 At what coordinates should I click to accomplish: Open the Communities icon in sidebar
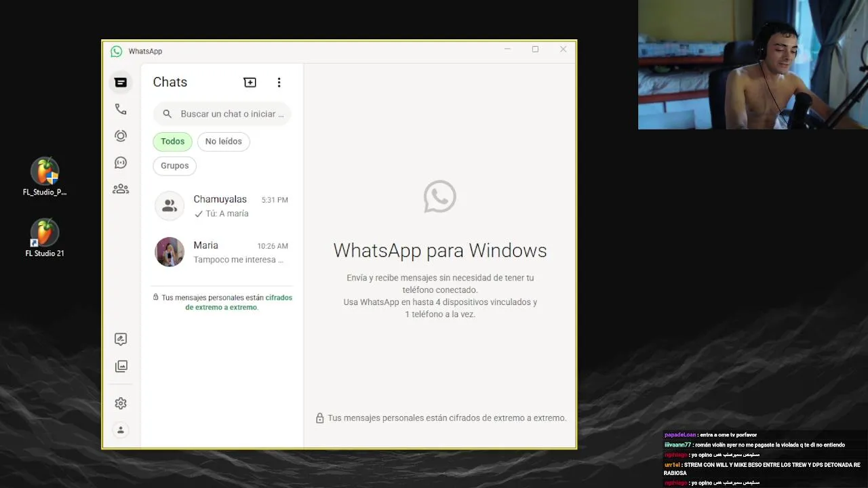point(121,189)
